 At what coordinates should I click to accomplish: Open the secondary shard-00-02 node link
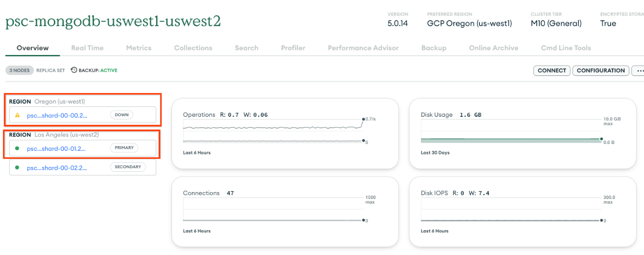[56, 168]
